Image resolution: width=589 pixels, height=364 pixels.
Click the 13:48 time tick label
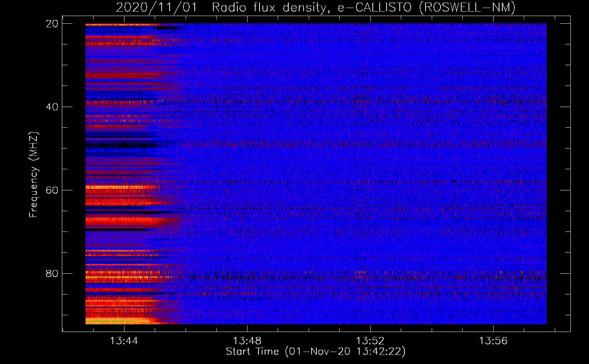[247, 341]
